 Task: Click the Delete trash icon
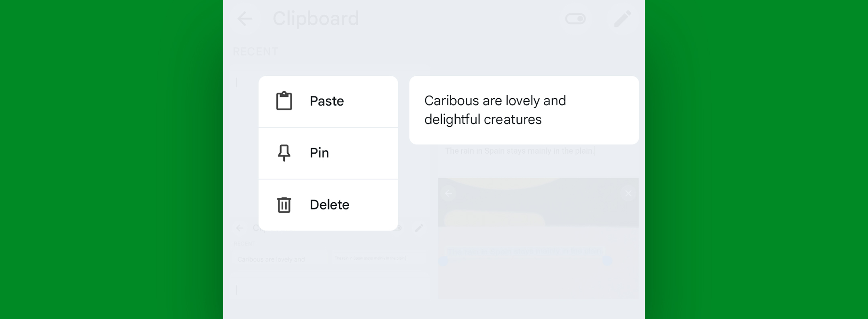[284, 205]
